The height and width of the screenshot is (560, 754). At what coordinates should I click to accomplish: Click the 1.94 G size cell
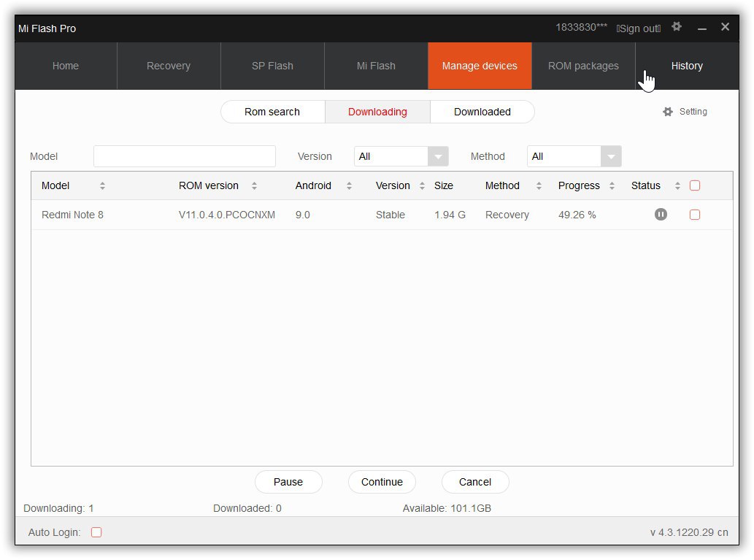pos(450,215)
